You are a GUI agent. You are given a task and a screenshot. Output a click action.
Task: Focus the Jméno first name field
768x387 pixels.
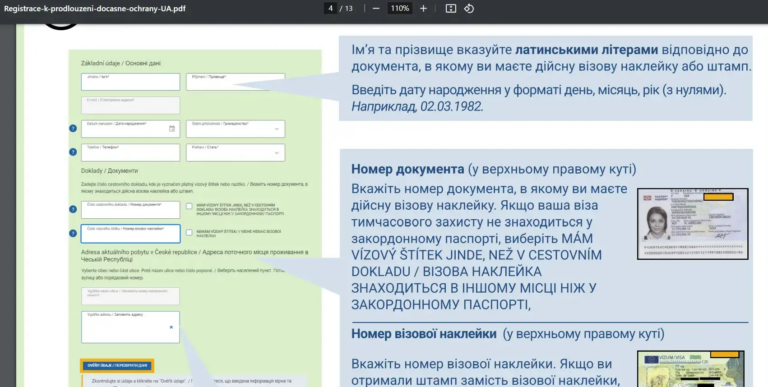(130, 82)
